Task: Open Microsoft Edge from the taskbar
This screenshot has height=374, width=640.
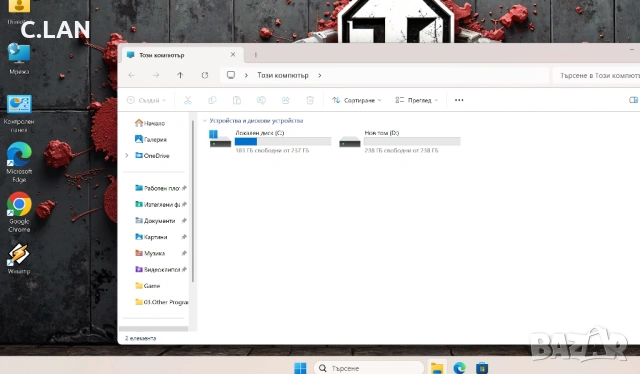Action: [x=460, y=368]
